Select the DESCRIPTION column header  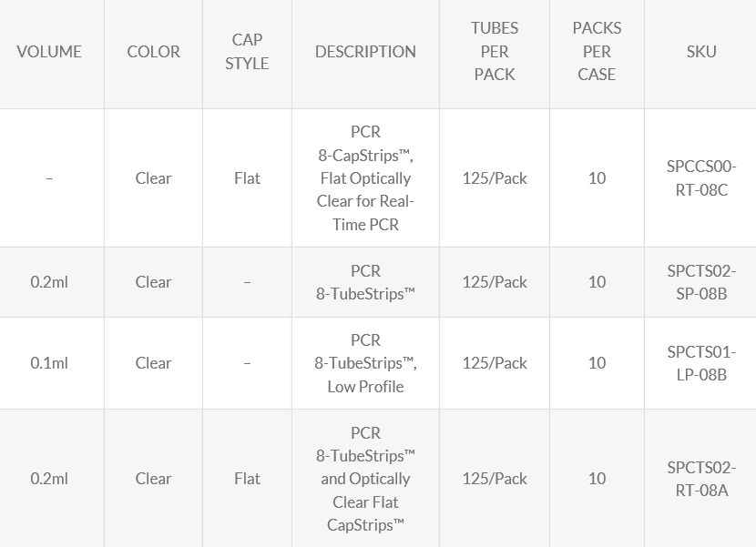[365, 52]
